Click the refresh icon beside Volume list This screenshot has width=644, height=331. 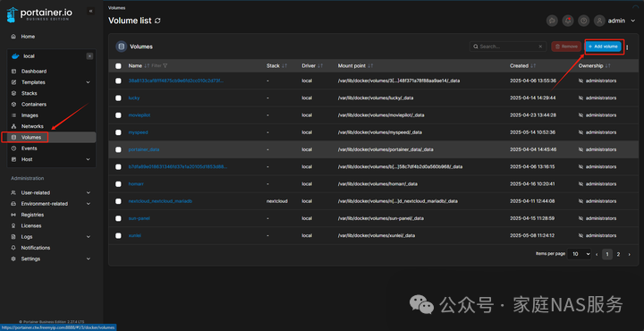(x=157, y=21)
